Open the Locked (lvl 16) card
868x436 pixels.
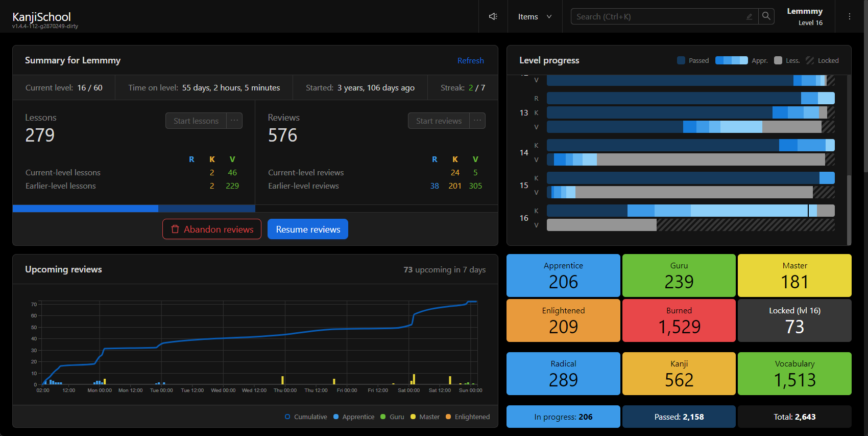click(x=794, y=320)
